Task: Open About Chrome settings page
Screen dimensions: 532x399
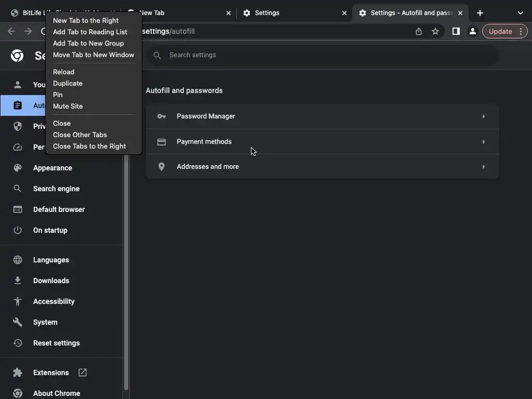Action: 56,393
